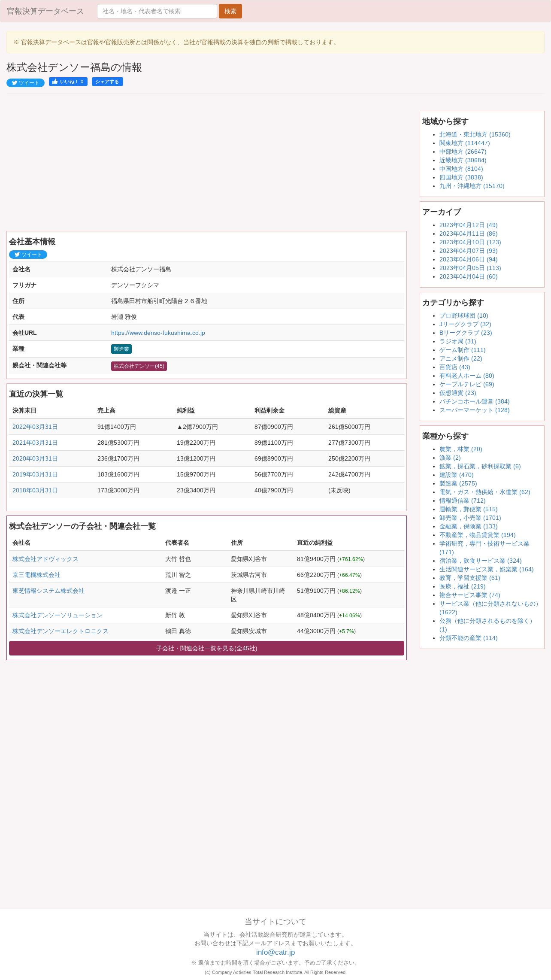Select the 281億5300万円 sales cell
This screenshot has width=551, height=980.
[x=118, y=443]
